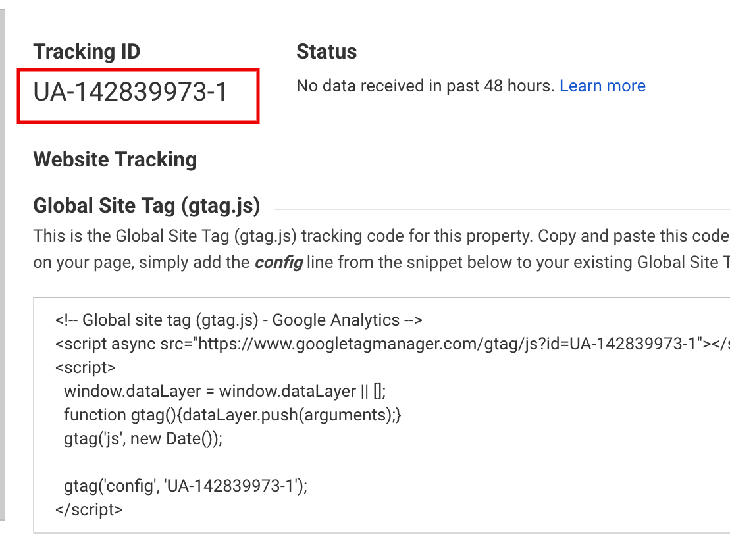Select the highlighted Tracking ID UA-142839973-1
The image size is (730, 560).
click(x=132, y=93)
